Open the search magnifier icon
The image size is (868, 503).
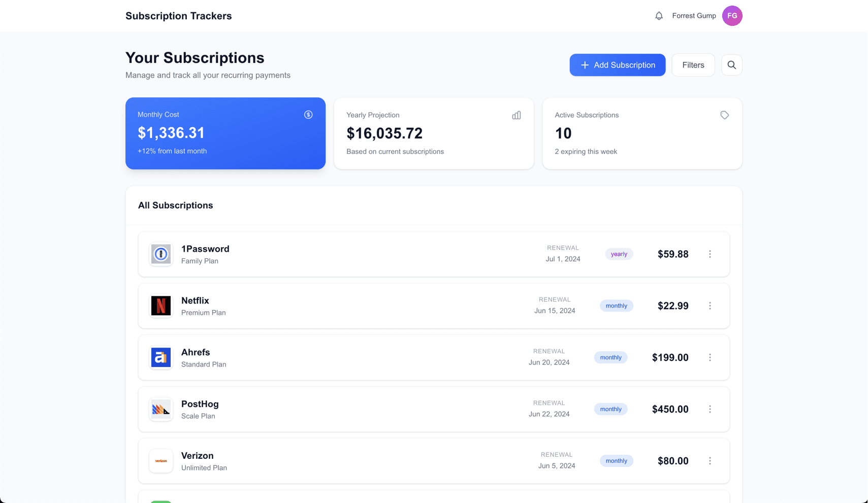tap(731, 65)
